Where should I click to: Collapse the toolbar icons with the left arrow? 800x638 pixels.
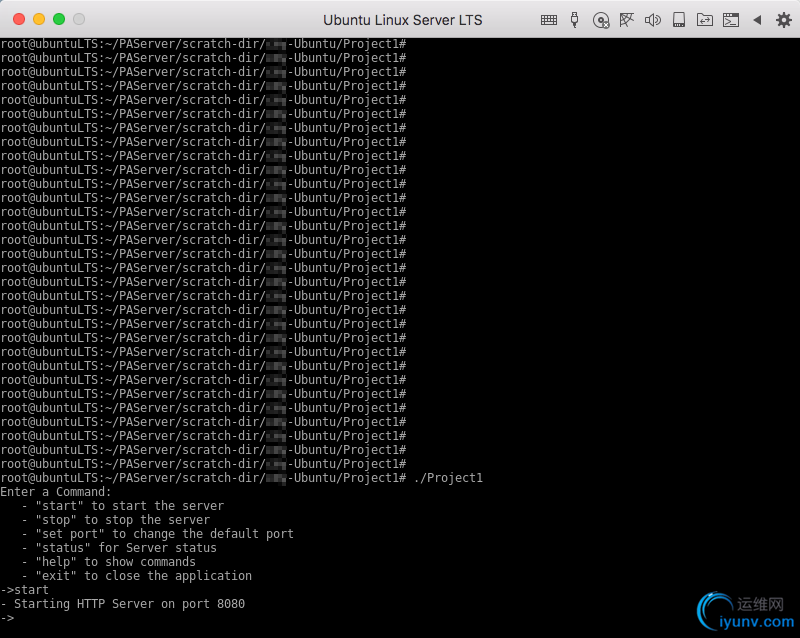pos(757,20)
